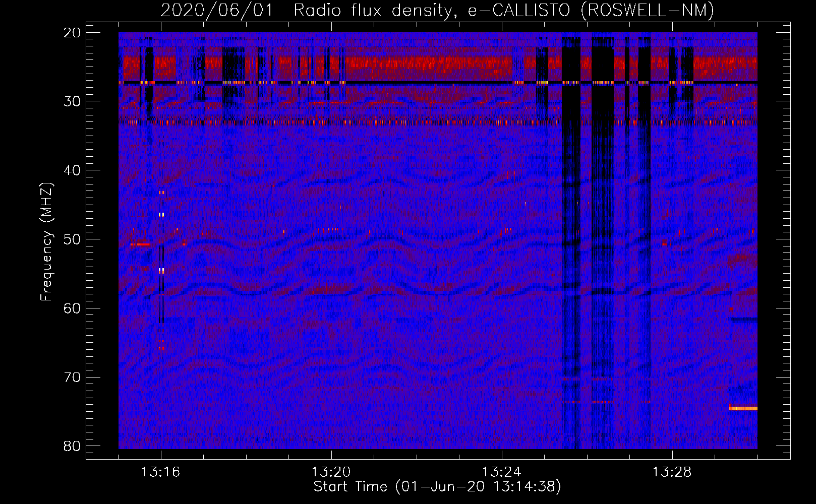Click the 20 frequency tick label
Viewport: 816px width, 504px height.
tap(73, 33)
